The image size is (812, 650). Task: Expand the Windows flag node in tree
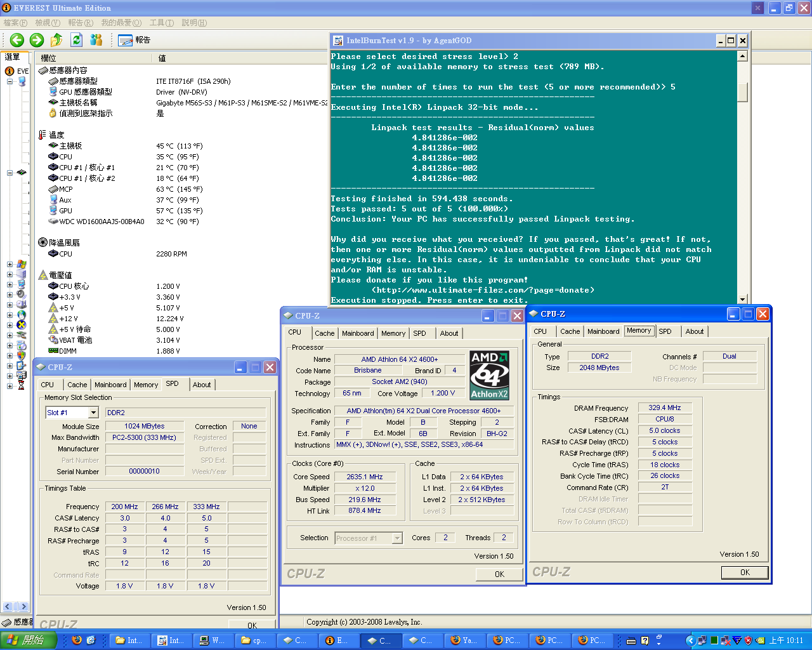[x=10, y=264]
